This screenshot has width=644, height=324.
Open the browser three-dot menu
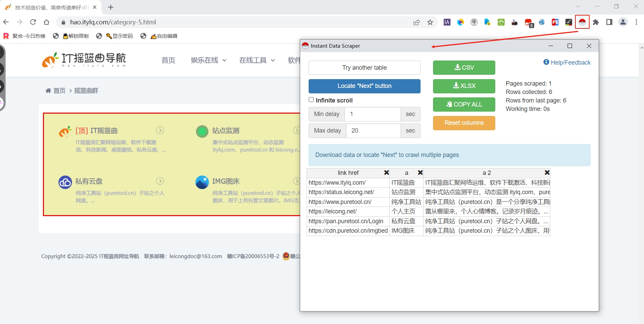[636, 22]
